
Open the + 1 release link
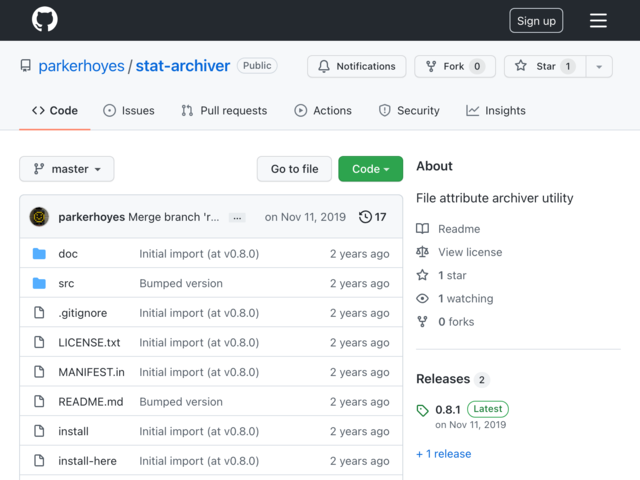[444, 454]
